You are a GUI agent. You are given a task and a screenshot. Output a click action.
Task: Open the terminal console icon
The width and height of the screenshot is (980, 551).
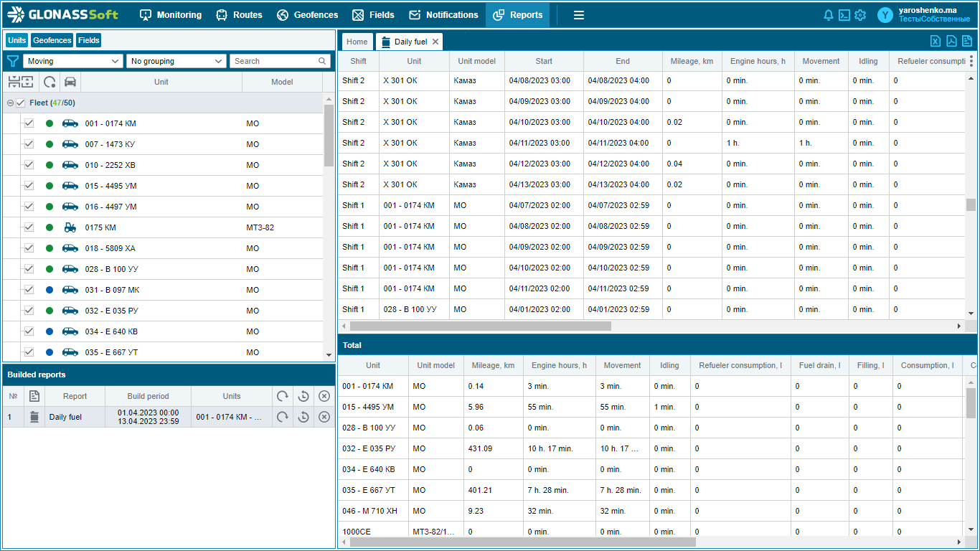(844, 15)
